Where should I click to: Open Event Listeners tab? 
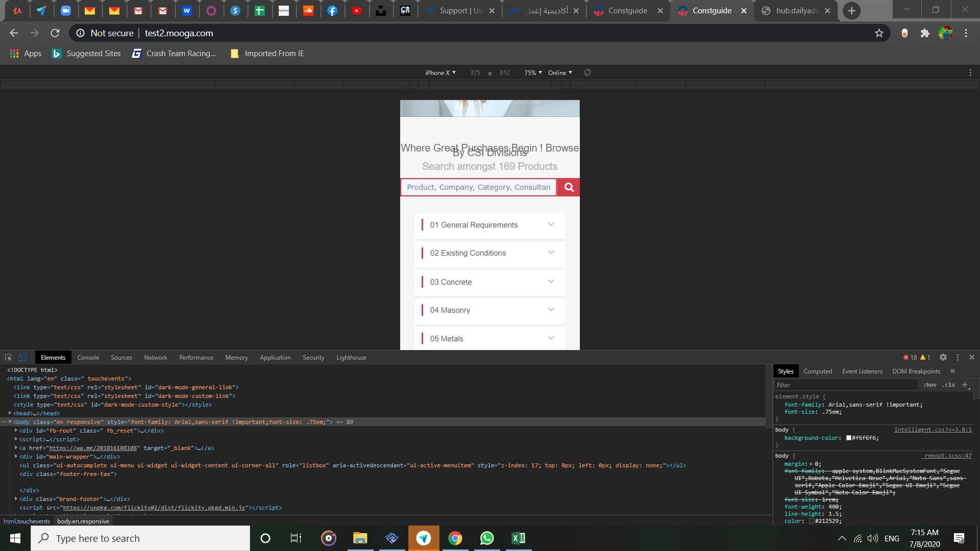[x=862, y=371]
